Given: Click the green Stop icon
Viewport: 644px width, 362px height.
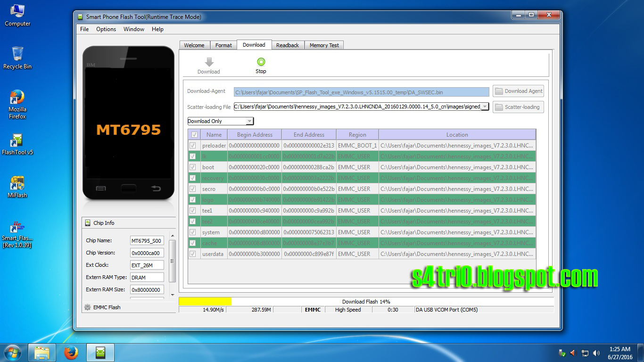Looking at the screenshot, I should click(261, 62).
